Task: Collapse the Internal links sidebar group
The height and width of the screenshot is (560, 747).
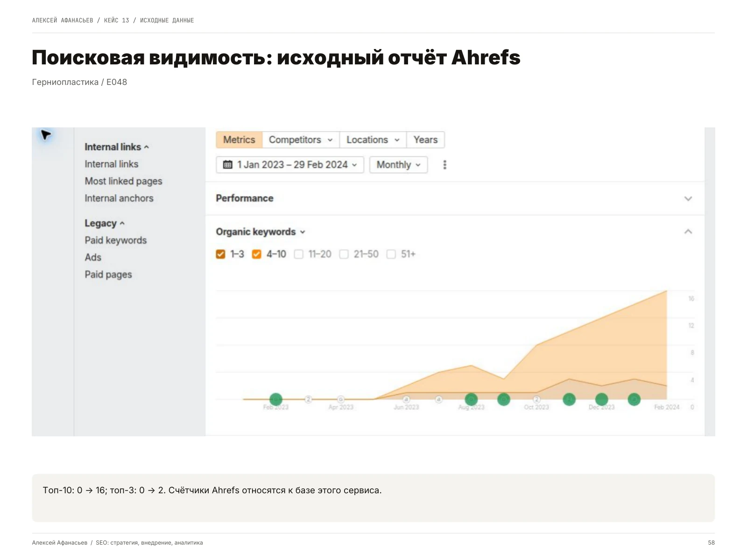Action: click(x=117, y=147)
